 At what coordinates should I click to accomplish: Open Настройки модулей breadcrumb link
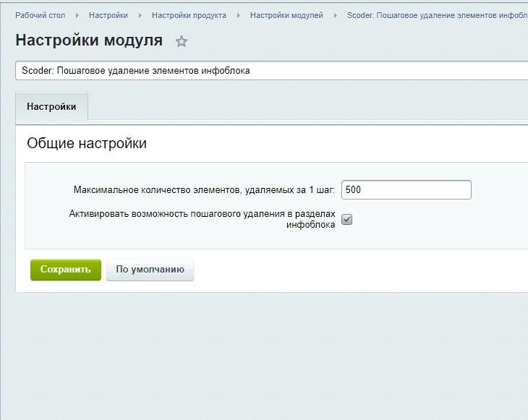click(x=286, y=15)
